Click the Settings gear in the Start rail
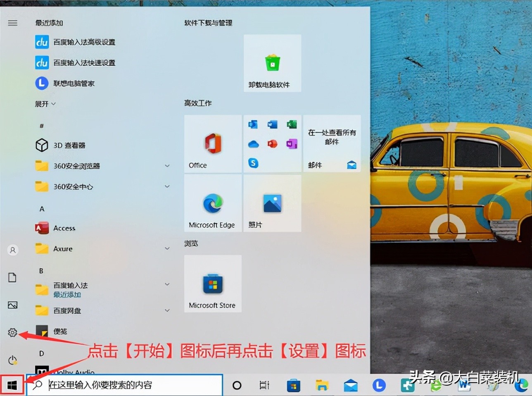Image resolution: width=532 pixels, height=396 pixels. coord(12,332)
